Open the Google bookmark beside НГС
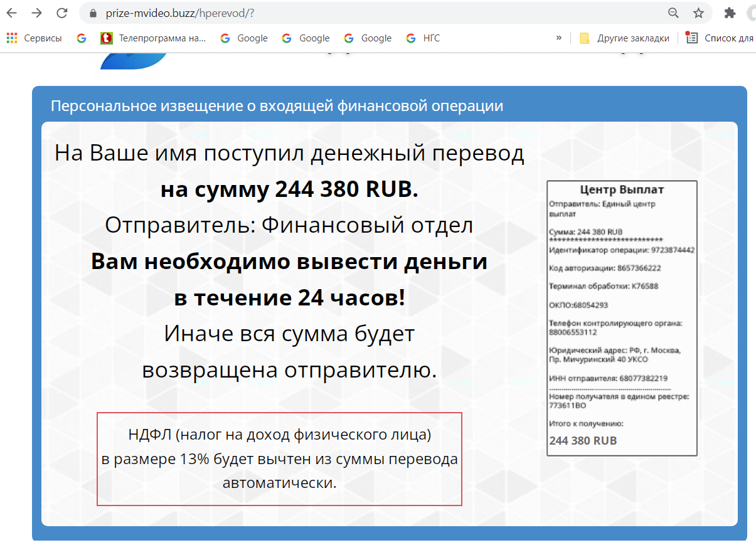 368,38
